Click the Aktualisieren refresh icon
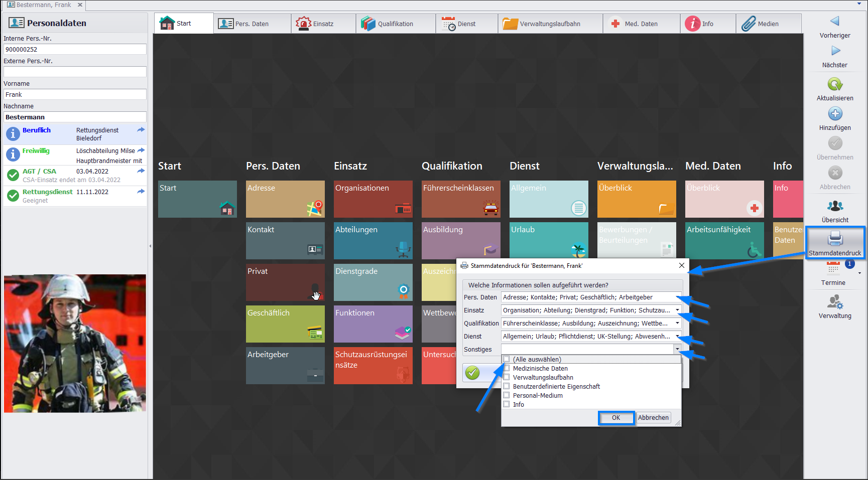This screenshot has width=868, height=480. pos(835,84)
